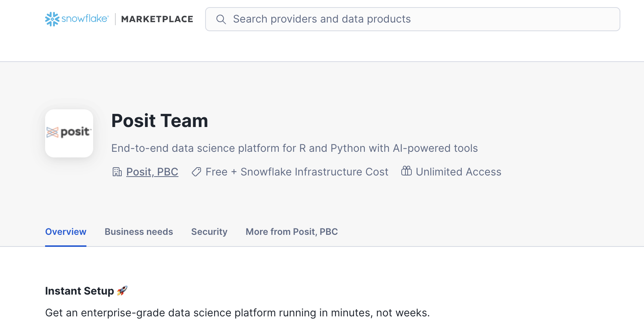Click the Instant Setup heading

pos(79,291)
